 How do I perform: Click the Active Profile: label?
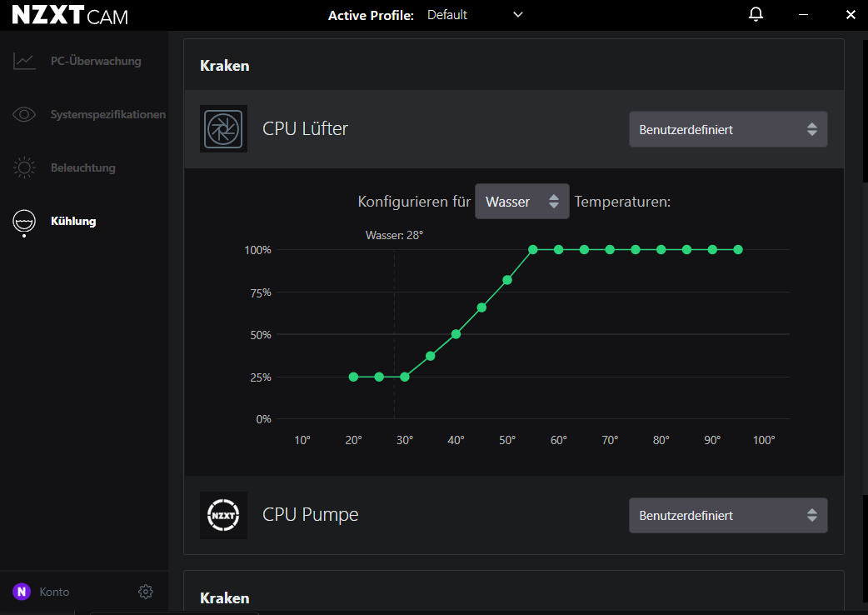(x=371, y=16)
